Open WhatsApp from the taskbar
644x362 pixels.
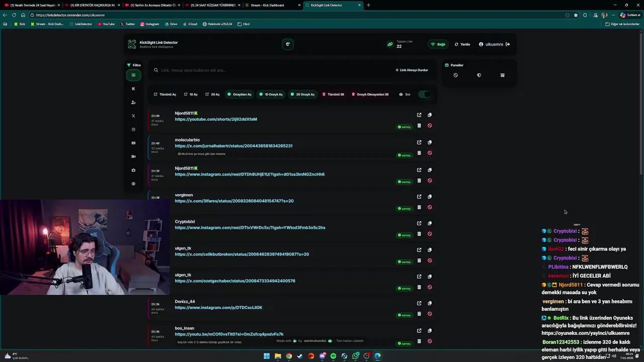[355, 356]
